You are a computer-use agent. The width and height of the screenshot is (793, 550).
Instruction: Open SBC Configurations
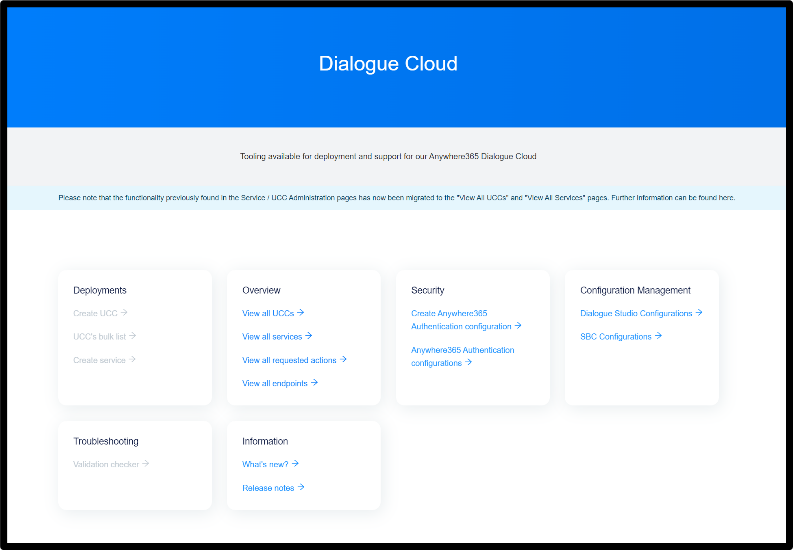[x=621, y=337]
